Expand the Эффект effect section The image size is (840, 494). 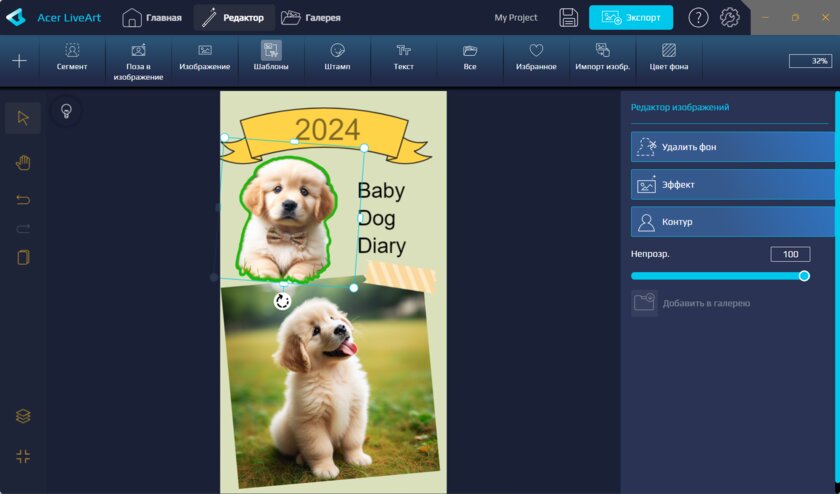732,185
